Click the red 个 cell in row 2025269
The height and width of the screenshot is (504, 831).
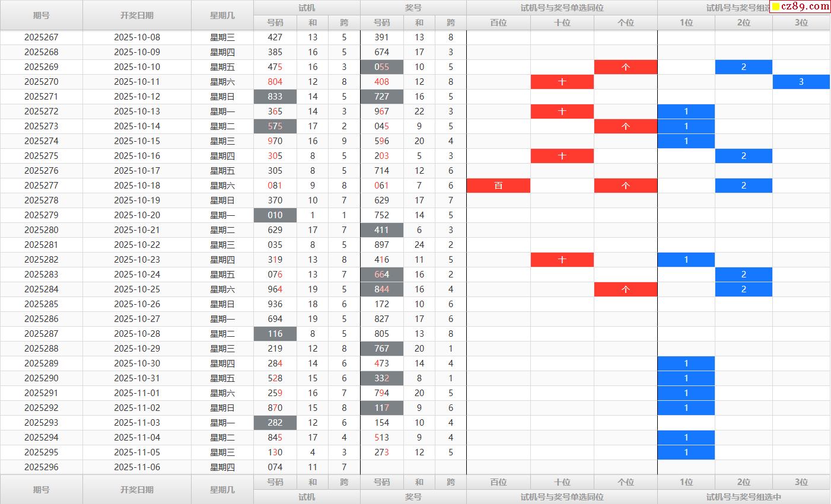click(x=626, y=67)
